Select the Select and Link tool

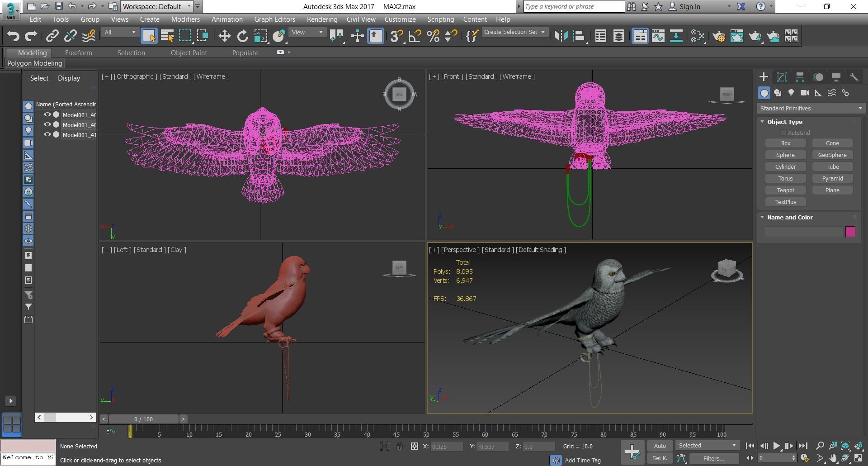52,36
